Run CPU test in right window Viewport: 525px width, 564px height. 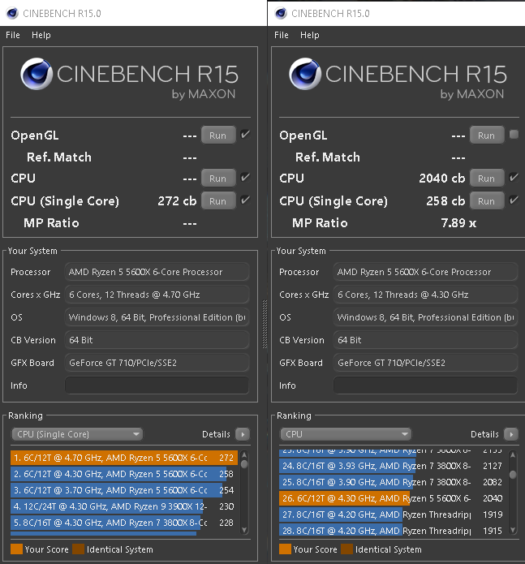point(487,178)
